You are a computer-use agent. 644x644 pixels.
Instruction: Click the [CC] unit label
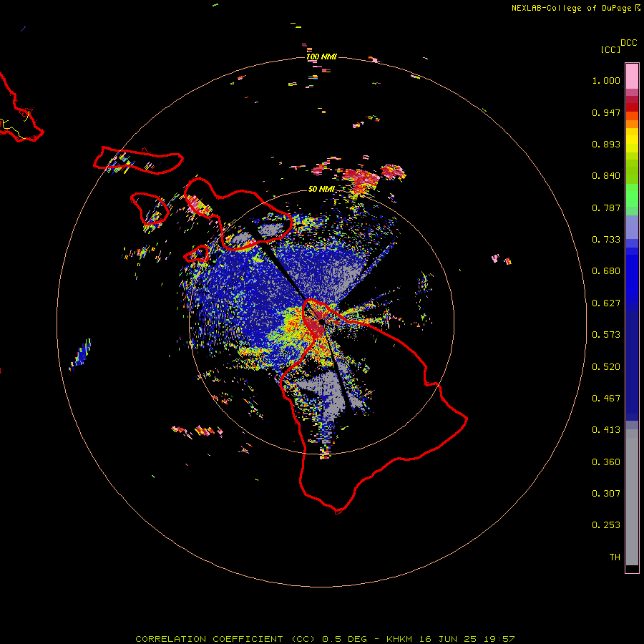610,49
